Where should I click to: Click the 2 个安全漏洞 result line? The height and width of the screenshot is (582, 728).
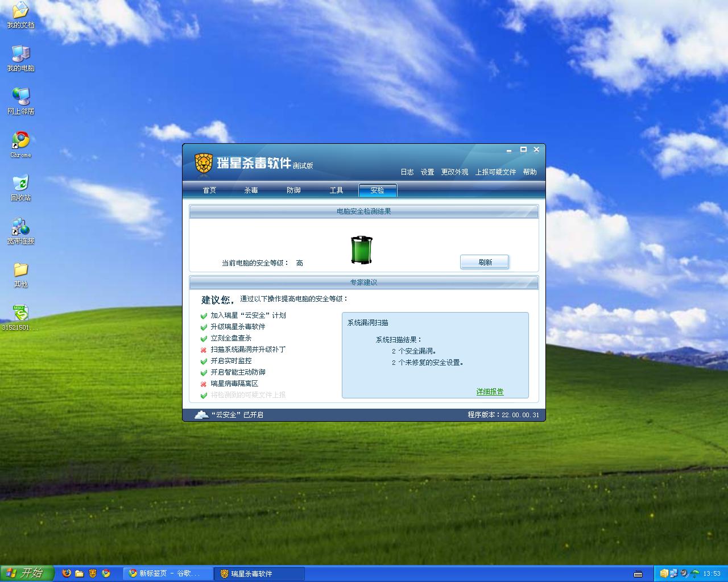click(x=414, y=351)
